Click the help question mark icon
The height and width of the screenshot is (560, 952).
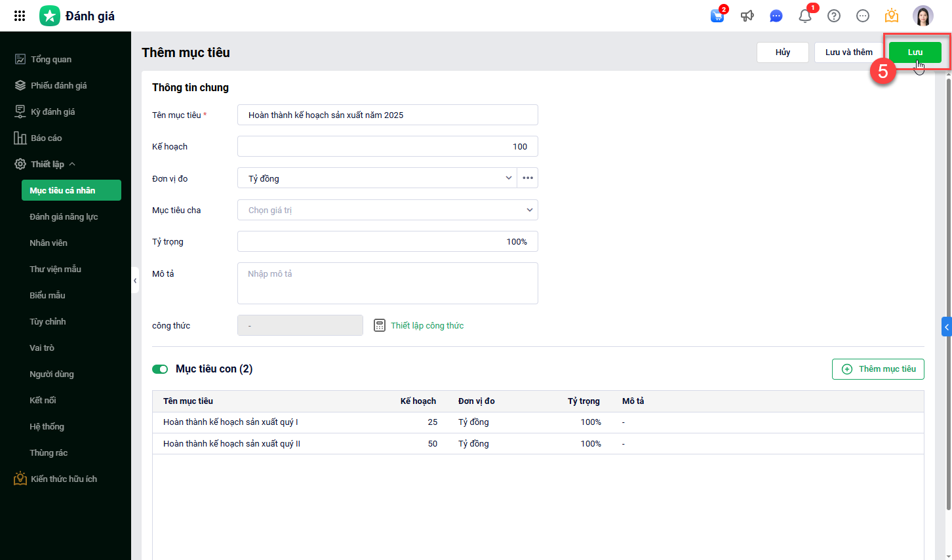(x=834, y=16)
